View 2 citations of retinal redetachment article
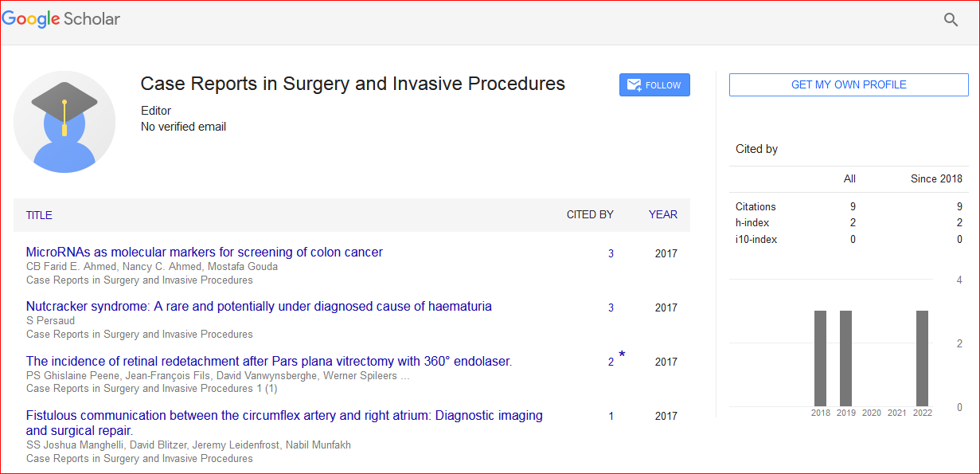980x474 pixels. [611, 362]
